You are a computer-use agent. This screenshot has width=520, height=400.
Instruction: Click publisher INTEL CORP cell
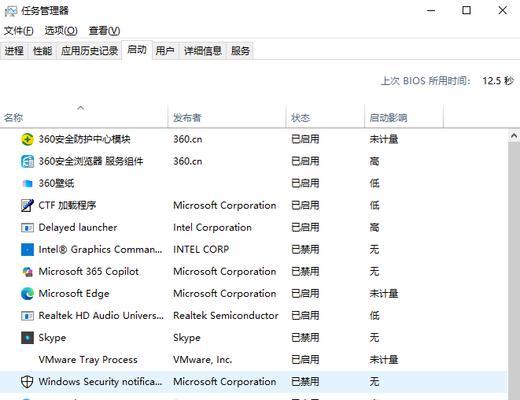coord(201,249)
